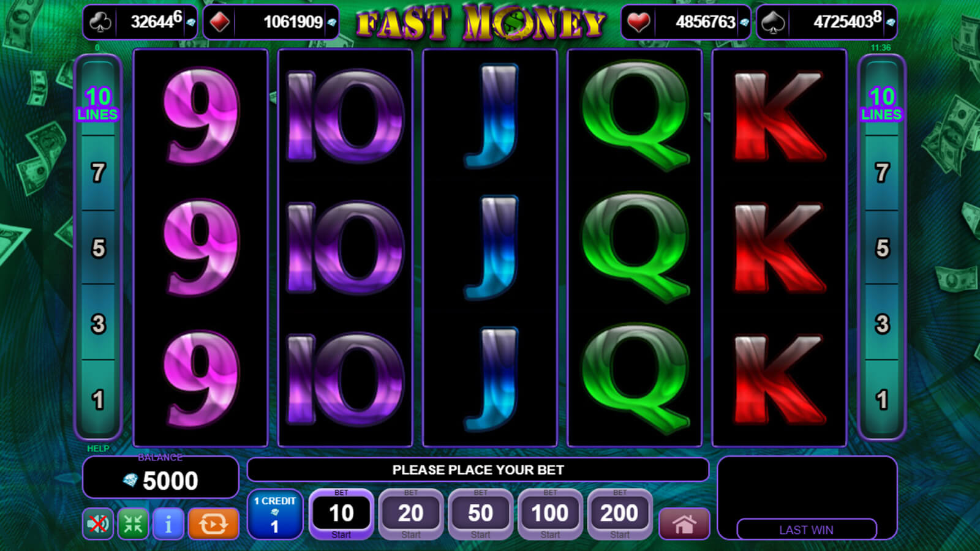The image size is (980, 551).
Task: Start a spin with bet 20
Action: (x=411, y=514)
